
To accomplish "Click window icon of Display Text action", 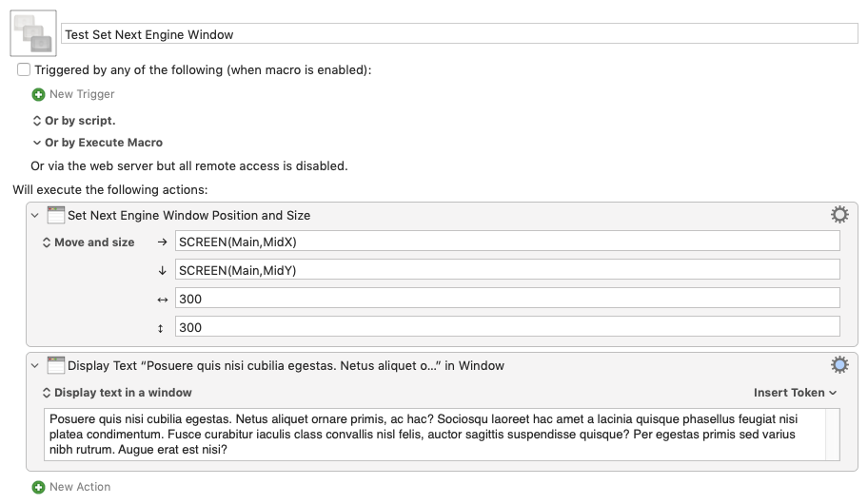I will (56, 365).
